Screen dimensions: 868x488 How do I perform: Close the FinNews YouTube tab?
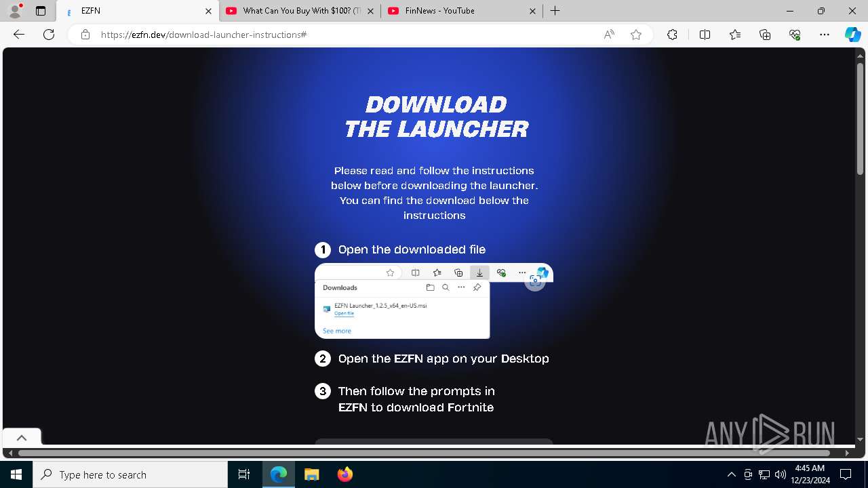(x=532, y=11)
